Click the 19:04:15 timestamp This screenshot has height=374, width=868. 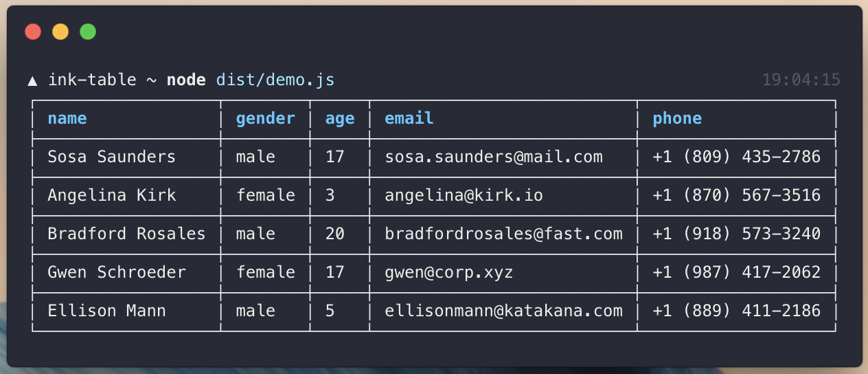(801, 80)
